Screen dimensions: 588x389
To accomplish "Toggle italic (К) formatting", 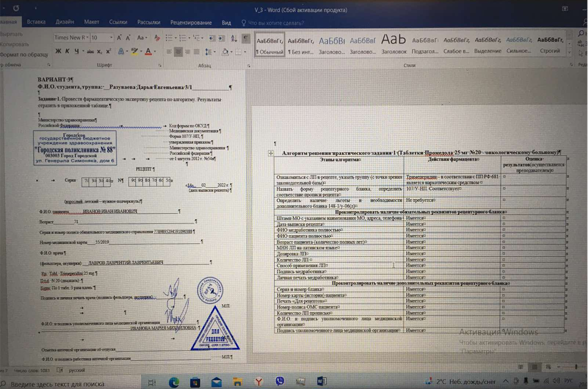I will (x=67, y=52).
